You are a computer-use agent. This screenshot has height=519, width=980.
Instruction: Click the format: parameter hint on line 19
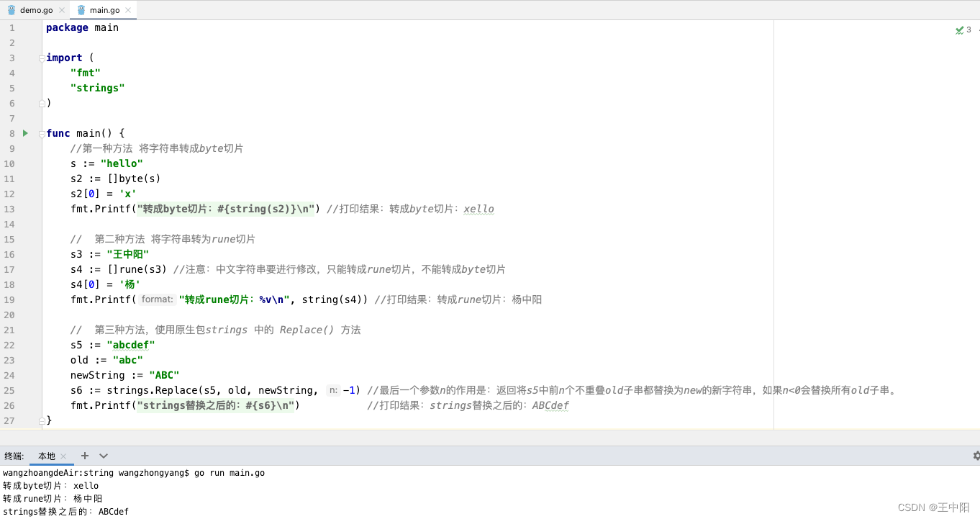pos(158,299)
